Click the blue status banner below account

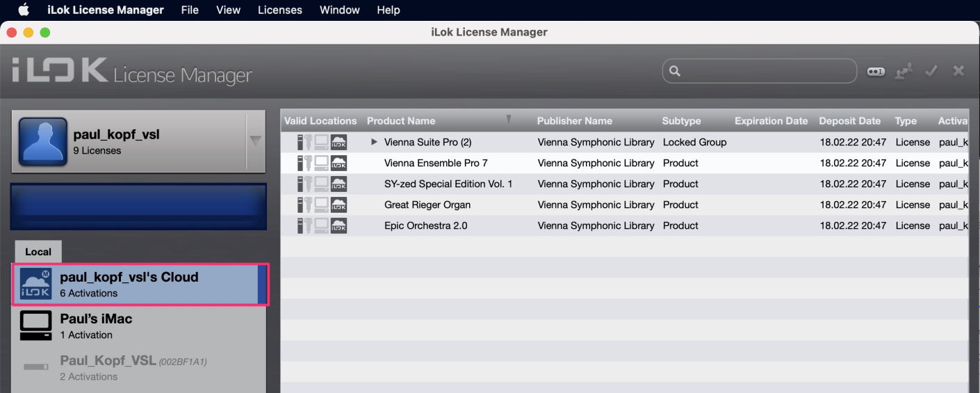click(138, 207)
